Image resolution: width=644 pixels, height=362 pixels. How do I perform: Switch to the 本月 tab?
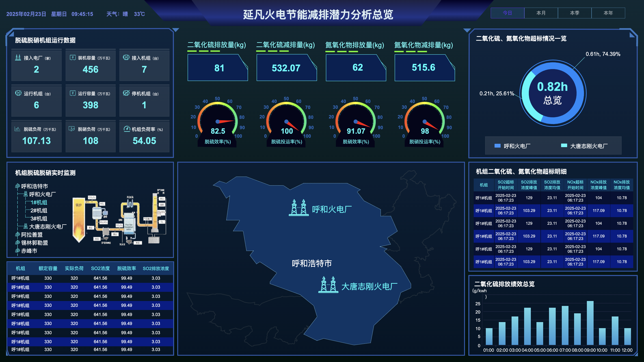pos(541,13)
